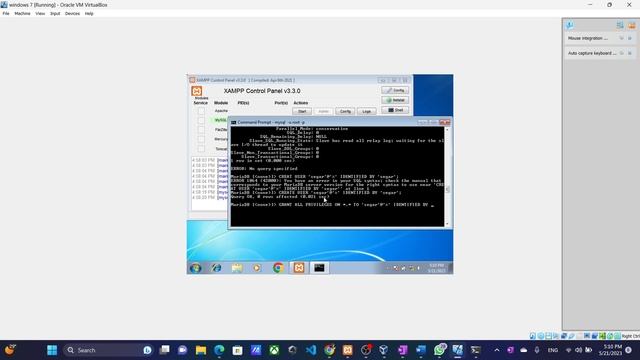
Task: Click the Mouse integration notification
Action: [600, 38]
